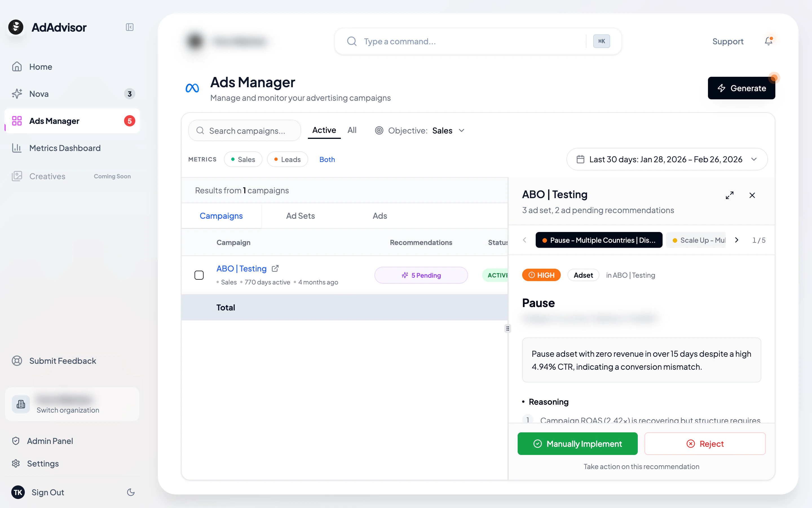Click the AdAdvisor logo icon
This screenshot has width=812, height=508.
point(16,27)
